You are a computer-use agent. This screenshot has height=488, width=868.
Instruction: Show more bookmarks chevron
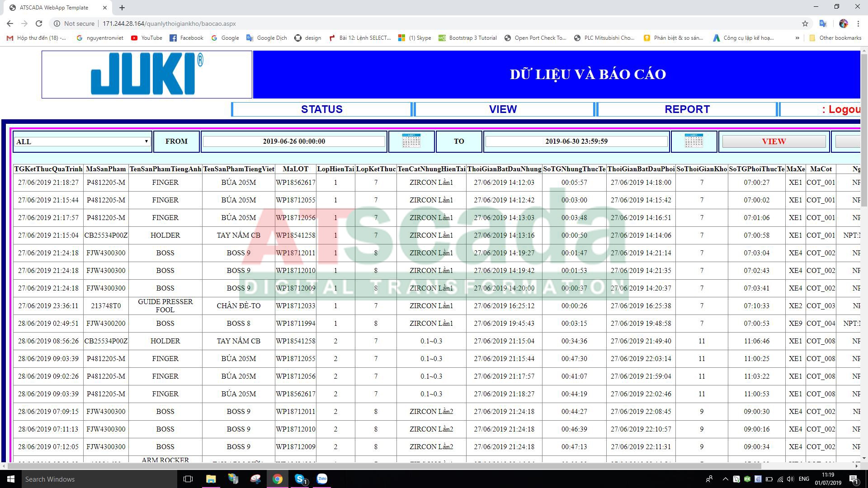(x=797, y=38)
